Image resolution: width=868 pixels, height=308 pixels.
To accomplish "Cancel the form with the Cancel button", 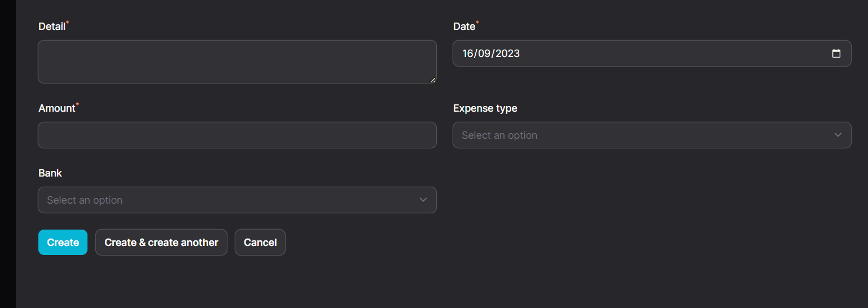I will [x=260, y=243].
